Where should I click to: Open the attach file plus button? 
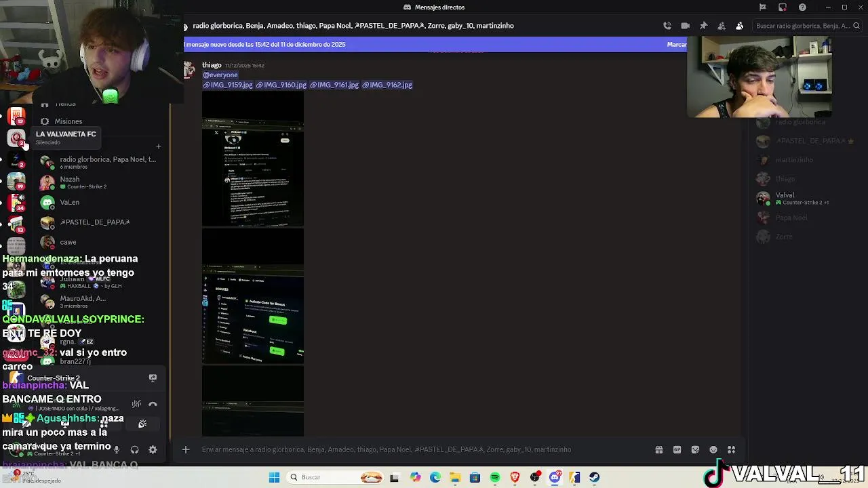tap(185, 449)
